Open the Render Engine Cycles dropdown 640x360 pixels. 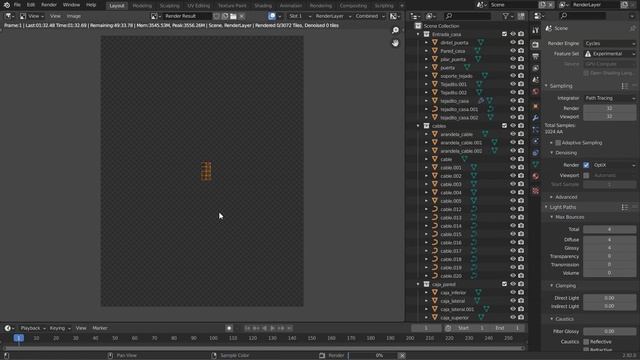pos(609,43)
